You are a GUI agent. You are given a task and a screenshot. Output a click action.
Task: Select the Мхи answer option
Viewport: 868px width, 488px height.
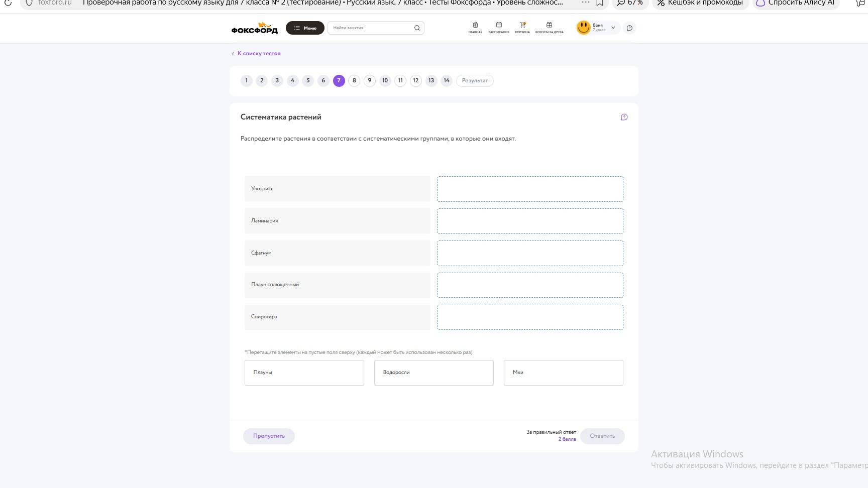point(564,373)
